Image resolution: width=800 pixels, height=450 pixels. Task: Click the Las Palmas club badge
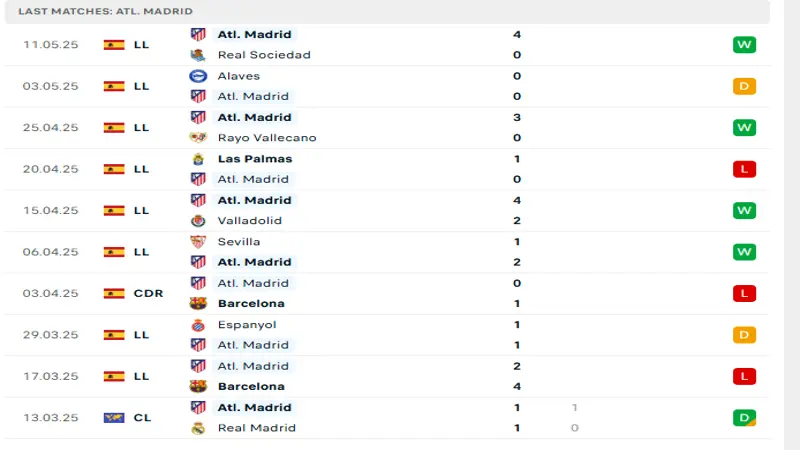pyautogui.click(x=198, y=159)
